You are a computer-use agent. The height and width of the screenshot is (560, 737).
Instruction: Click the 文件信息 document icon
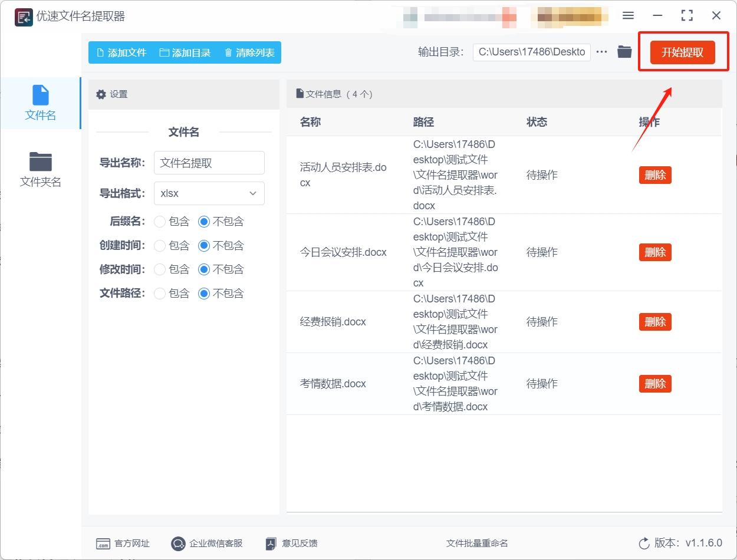[x=300, y=94]
